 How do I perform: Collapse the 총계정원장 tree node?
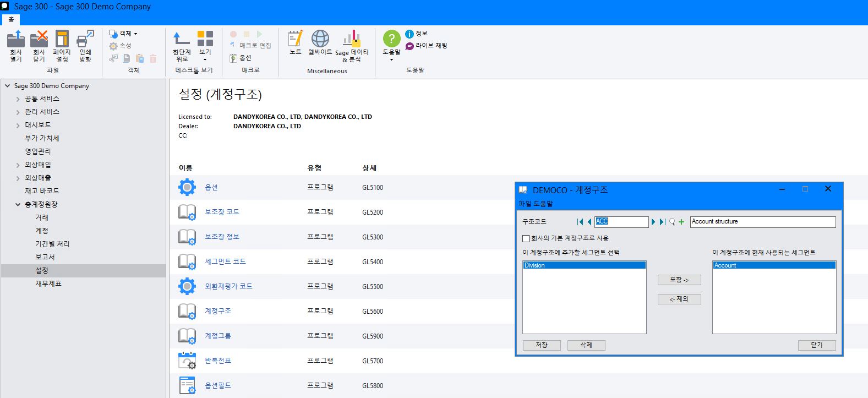click(18, 204)
